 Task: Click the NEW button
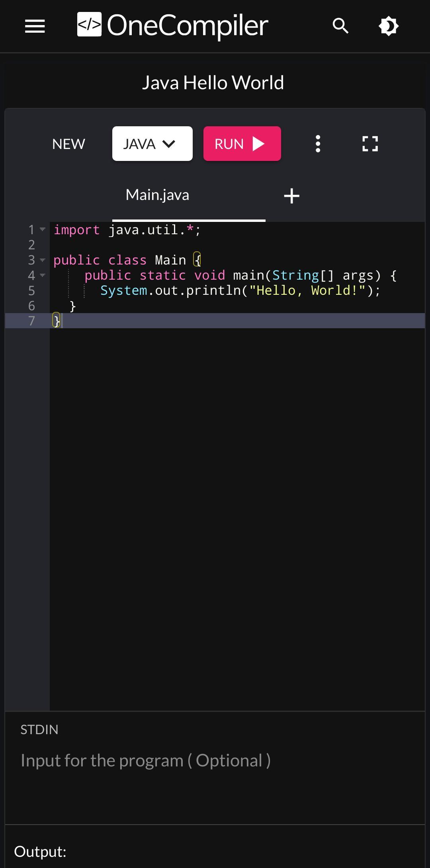68,144
